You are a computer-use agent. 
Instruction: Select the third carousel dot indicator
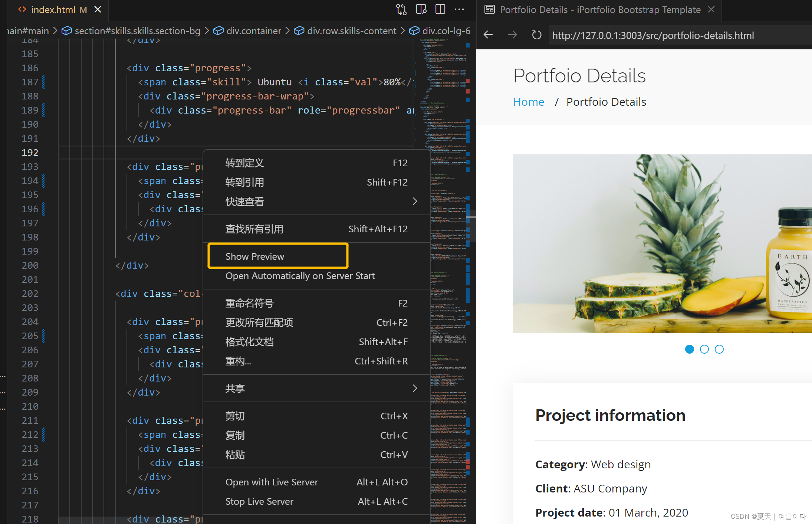(719, 349)
